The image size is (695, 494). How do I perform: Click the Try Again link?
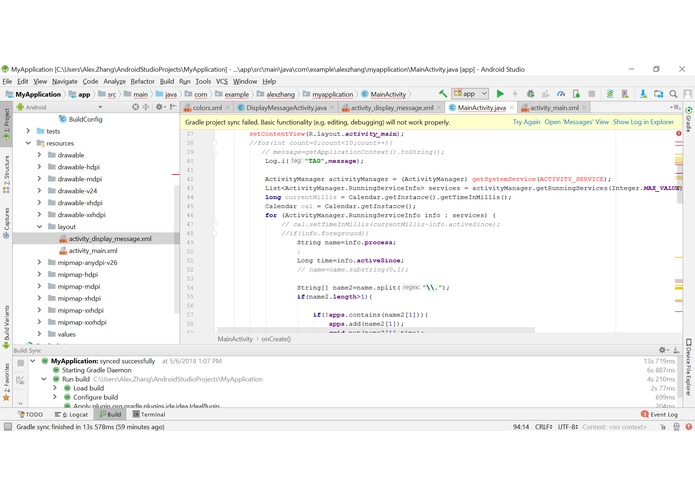point(526,122)
